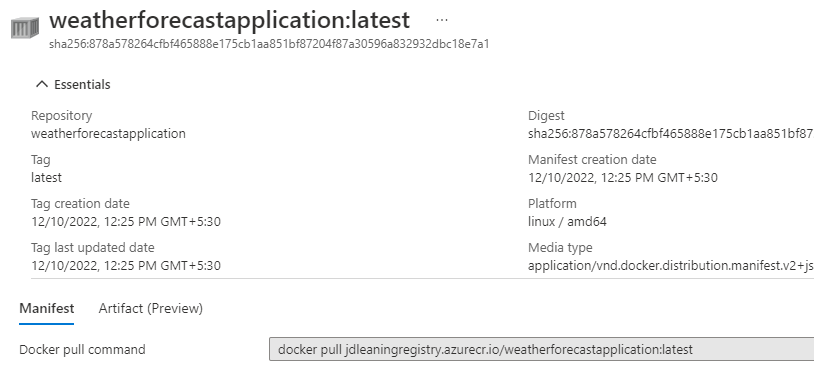Collapse the Essentials section chevron
Screen dimensions: 814x376
[42, 84]
